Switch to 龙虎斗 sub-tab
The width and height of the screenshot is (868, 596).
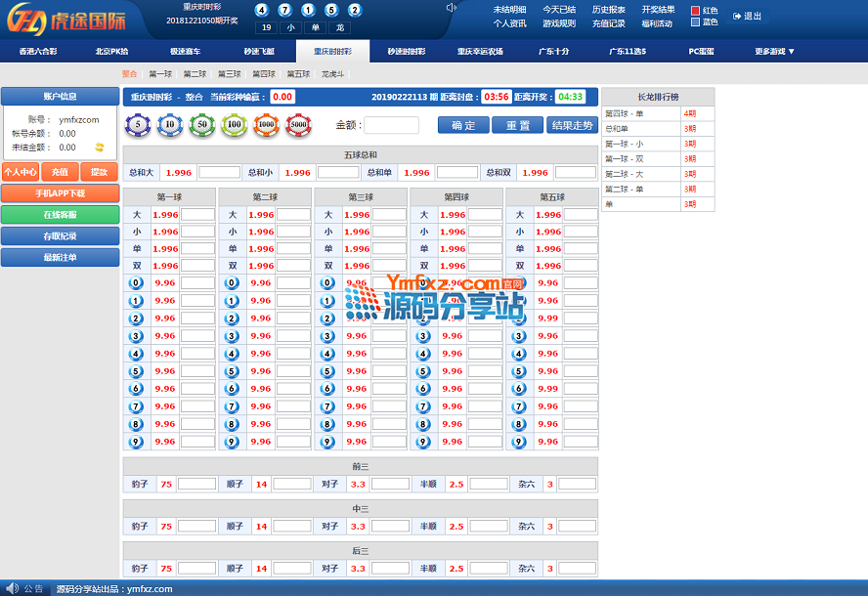tap(333, 73)
